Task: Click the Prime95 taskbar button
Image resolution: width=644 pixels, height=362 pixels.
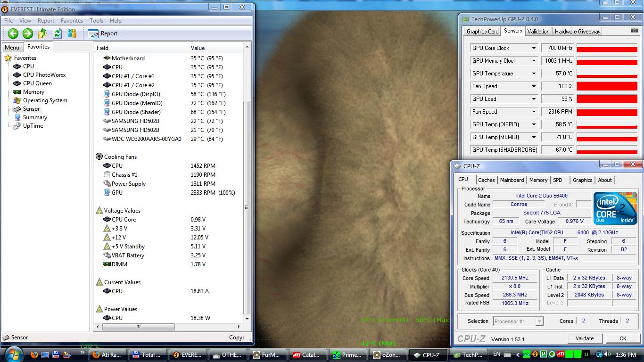Action: (349, 355)
